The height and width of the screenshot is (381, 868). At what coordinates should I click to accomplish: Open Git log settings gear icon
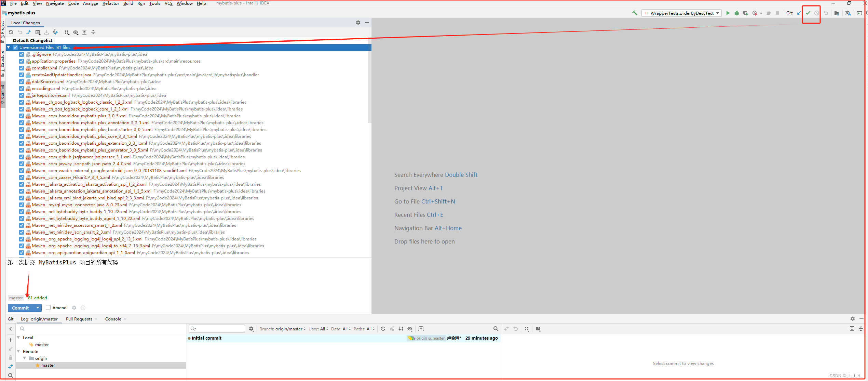(252, 329)
